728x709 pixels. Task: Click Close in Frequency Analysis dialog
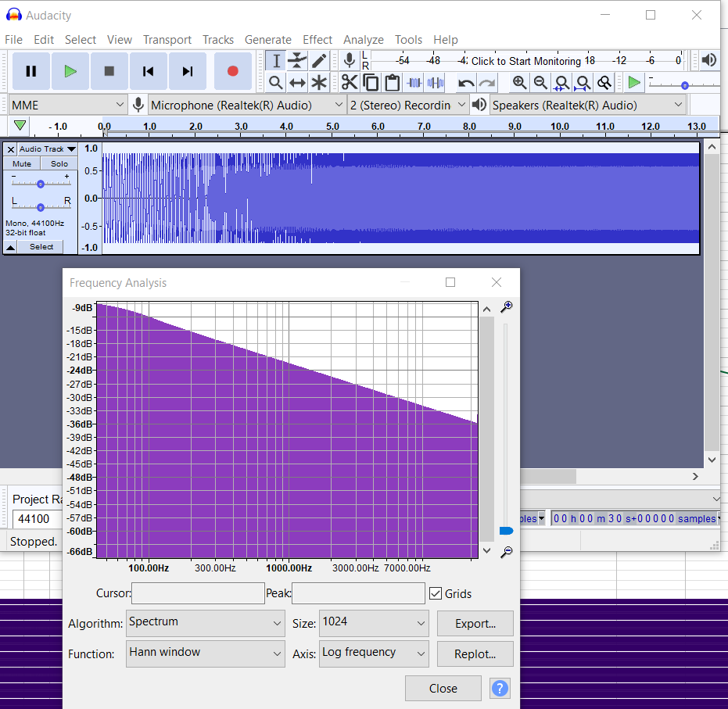click(x=443, y=688)
